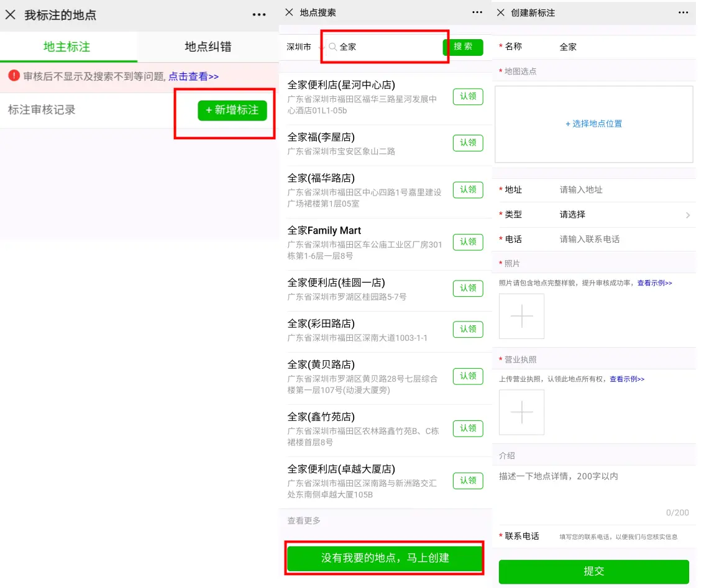Expand the 深圳市 city dropdown

pyautogui.click(x=303, y=47)
